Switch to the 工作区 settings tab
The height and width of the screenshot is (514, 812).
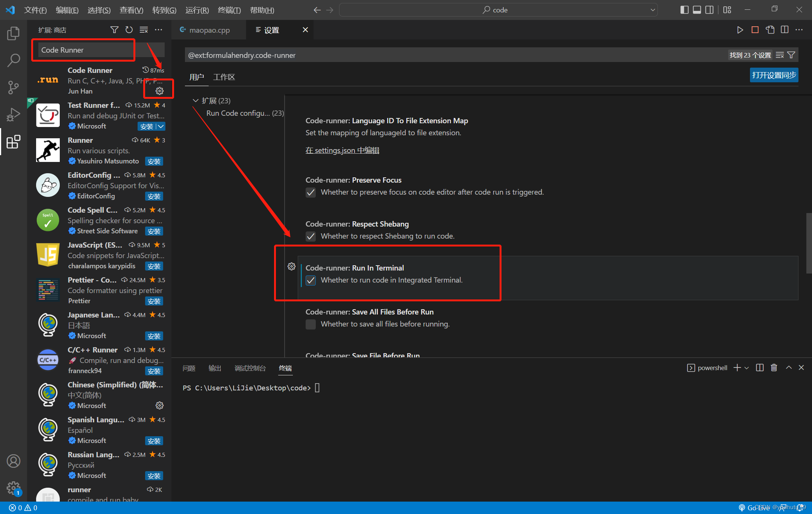pos(224,77)
